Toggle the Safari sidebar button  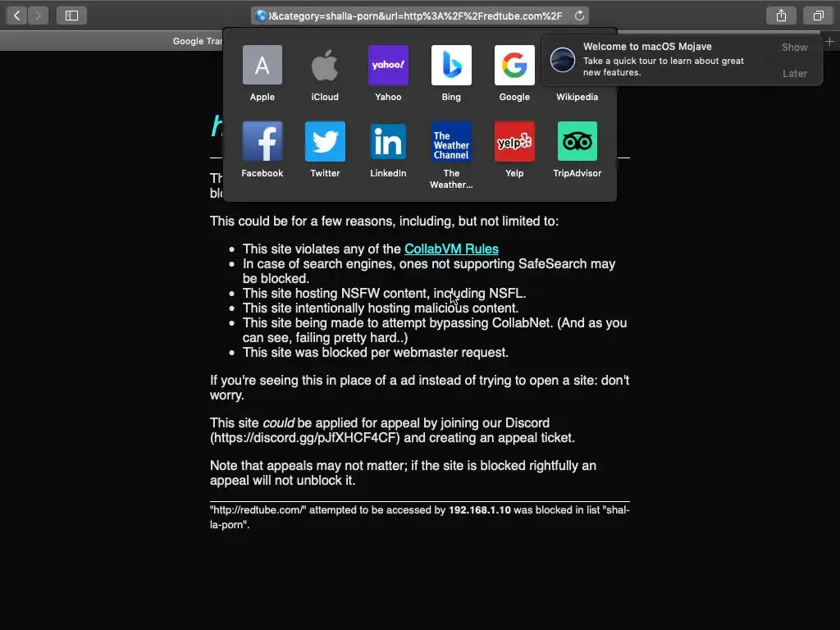72,16
